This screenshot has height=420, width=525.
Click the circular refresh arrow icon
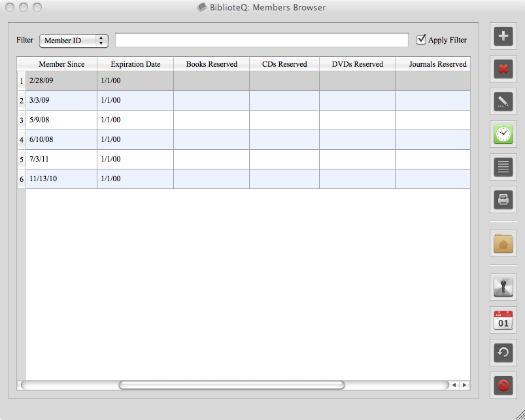503,353
